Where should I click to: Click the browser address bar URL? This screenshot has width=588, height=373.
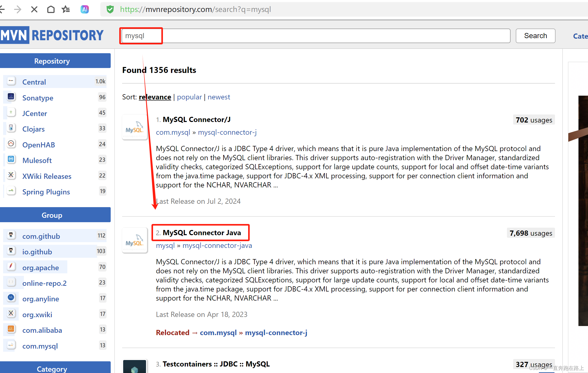[195, 10]
